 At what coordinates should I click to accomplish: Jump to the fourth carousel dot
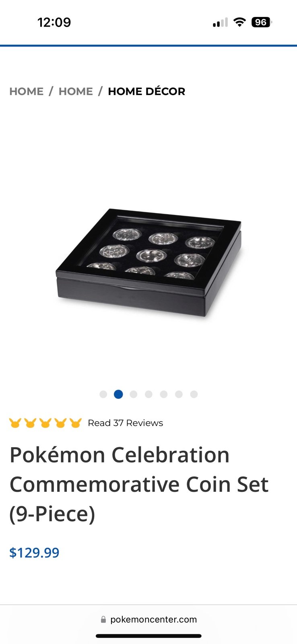[148, 394]
